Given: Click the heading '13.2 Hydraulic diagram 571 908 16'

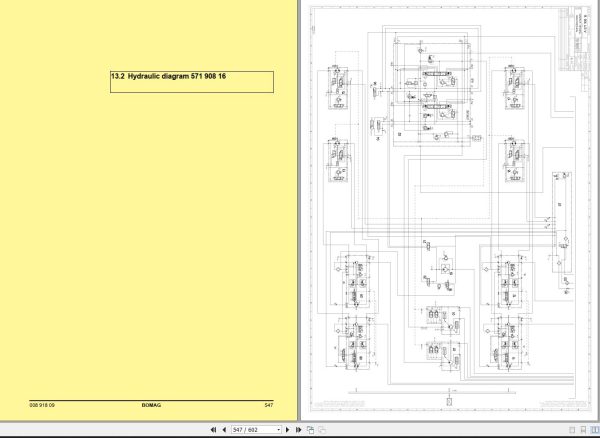Looking at the screenshot, I should [168, 76].
